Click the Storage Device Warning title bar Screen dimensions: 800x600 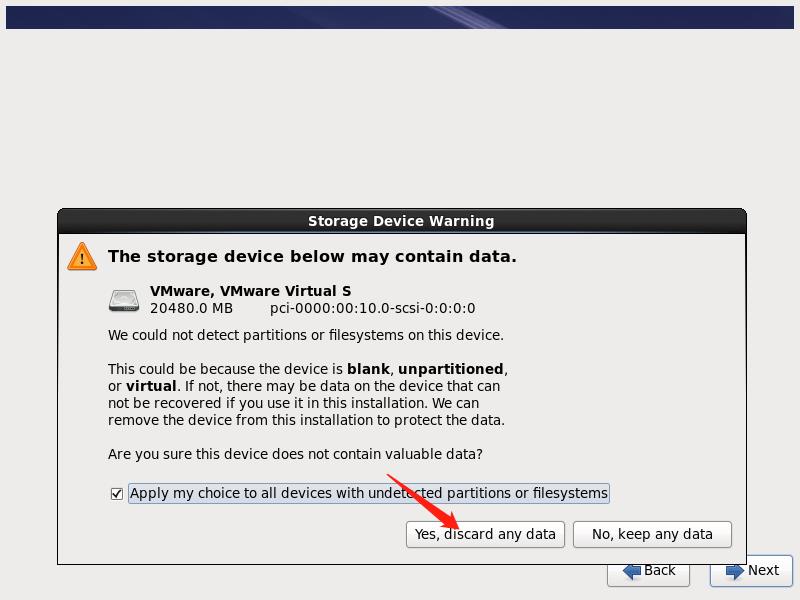click(402, 221)
